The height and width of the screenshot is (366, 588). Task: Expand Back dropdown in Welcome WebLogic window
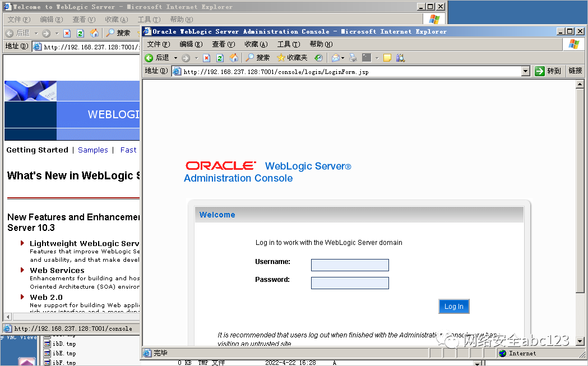click(36, 34)
